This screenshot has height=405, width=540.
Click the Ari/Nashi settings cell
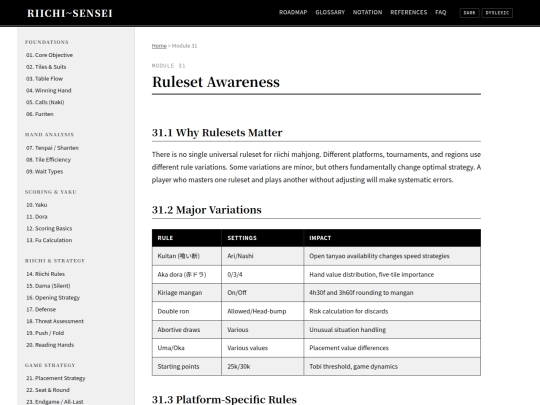click(x=262, y=256)
